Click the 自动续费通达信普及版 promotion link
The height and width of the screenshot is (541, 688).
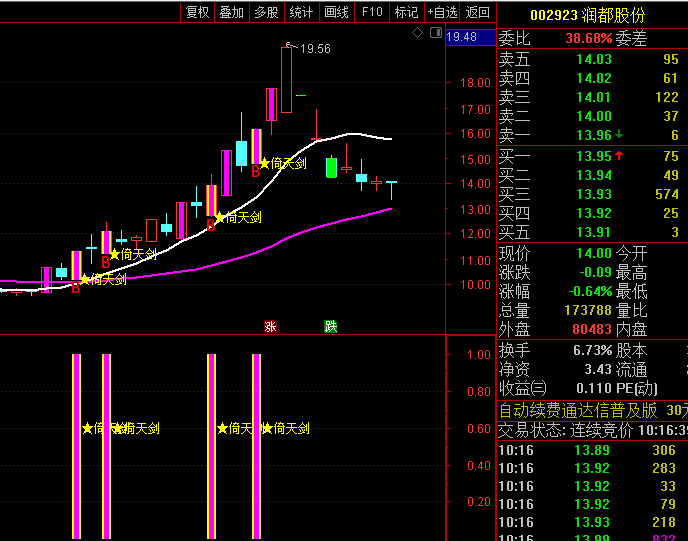coord(578,410)
